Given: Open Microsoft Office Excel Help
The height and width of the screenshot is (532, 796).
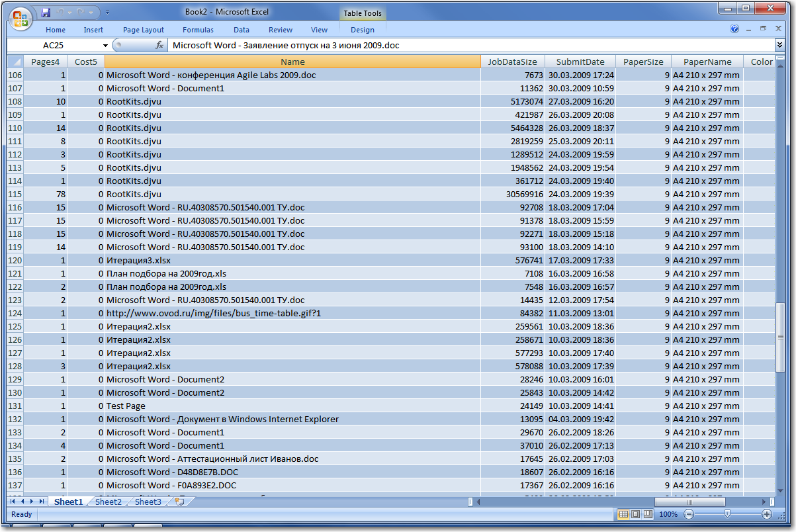Looking at the screenshot, I should (734, 29).
